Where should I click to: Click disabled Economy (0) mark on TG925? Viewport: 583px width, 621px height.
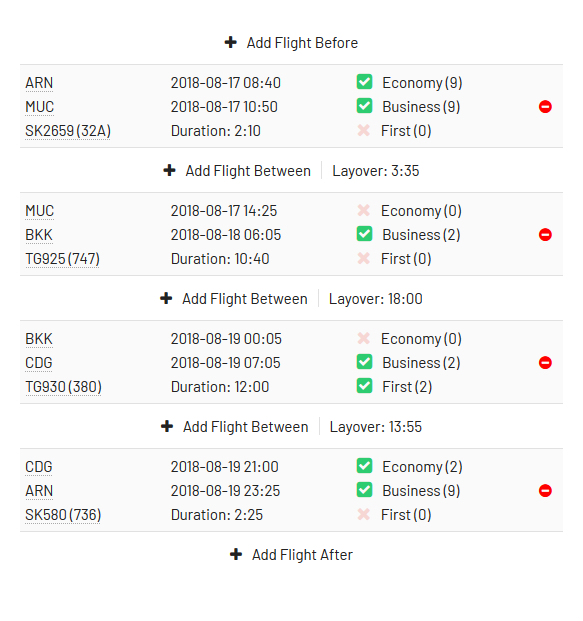pos(364,210)
